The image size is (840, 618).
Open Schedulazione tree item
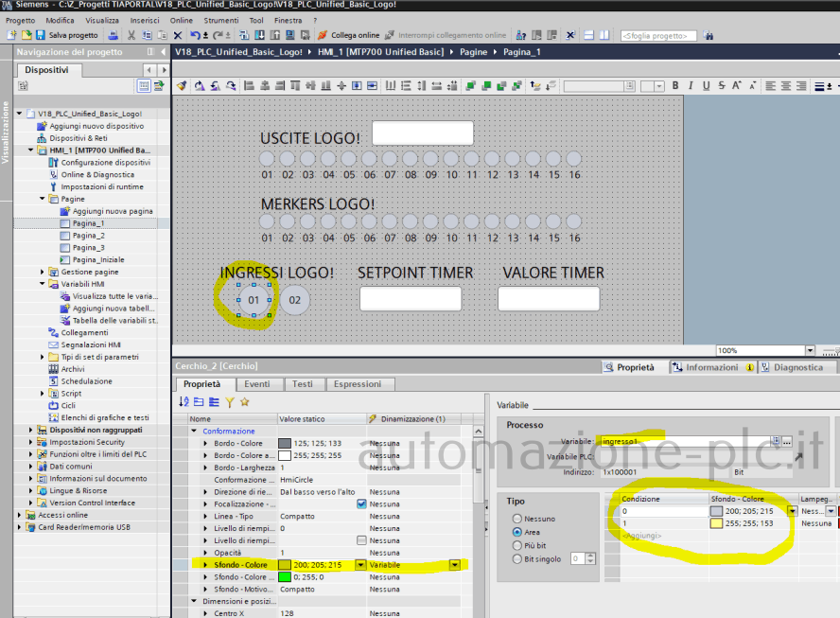pos(86,381)
